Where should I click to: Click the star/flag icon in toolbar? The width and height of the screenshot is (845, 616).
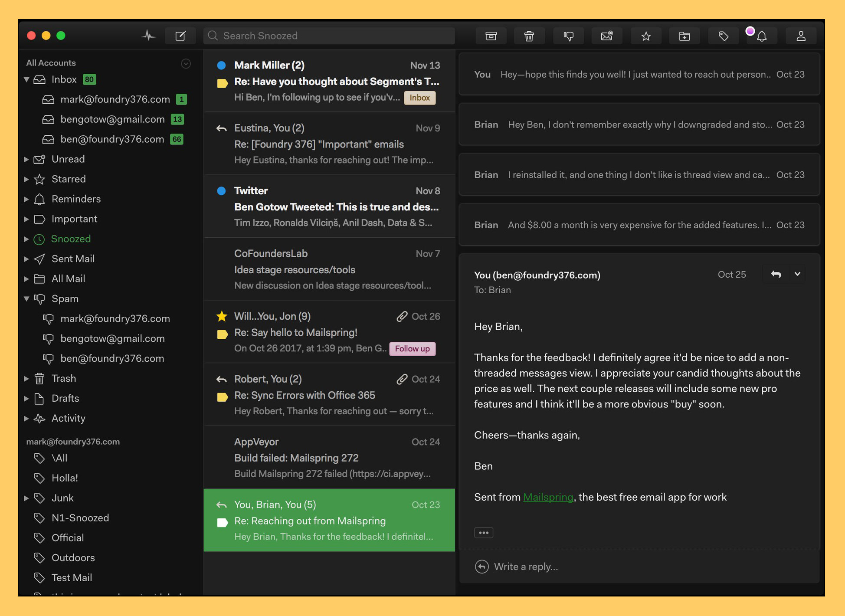(645, 36)
